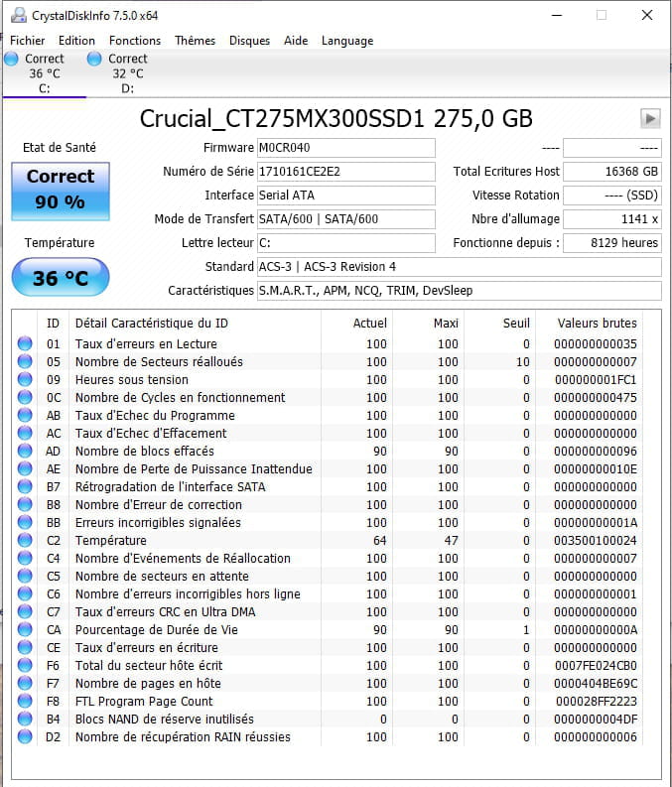Image resolution: width=672 pixels, height=787 pixels.
Task: Click the Firmware field M0CR040
Action: tap(345, 148)
